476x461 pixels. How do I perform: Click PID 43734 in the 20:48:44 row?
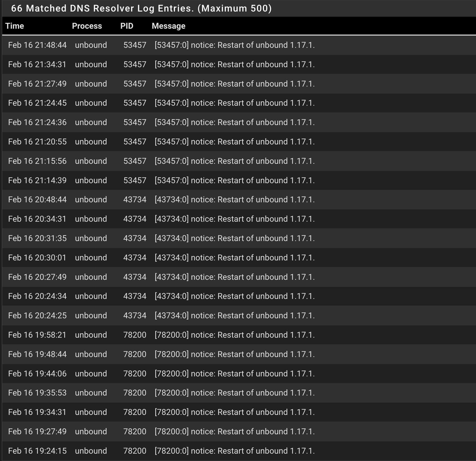pyautogui.click(x=135, y=200)
